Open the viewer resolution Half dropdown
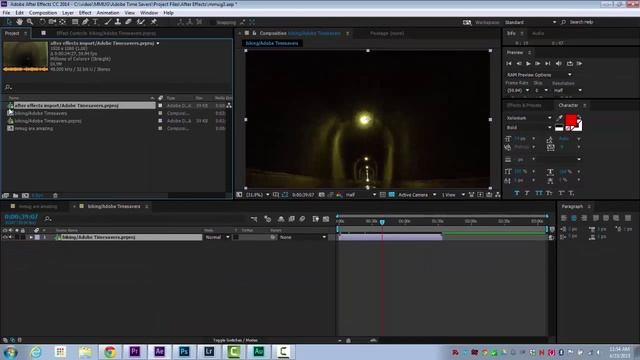Screen dimensions: 640x360 361,195
